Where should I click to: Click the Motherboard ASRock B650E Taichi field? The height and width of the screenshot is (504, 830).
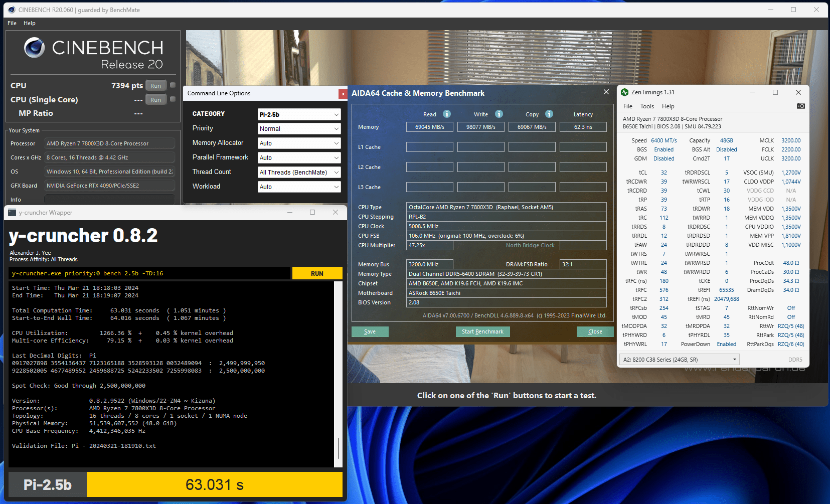click(x=507, y=293)
